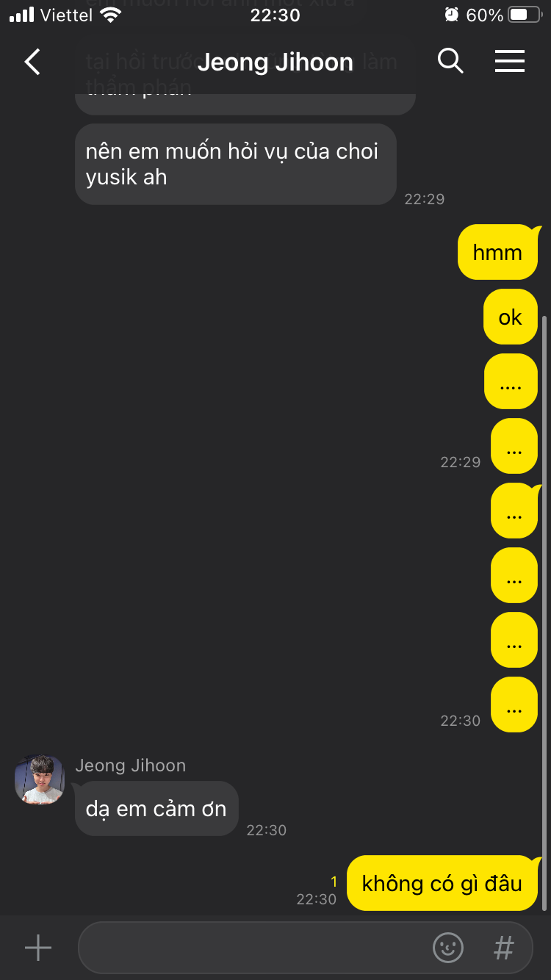
Task: Tap the Jeong Jihoon sender name label
Action: 131,765
